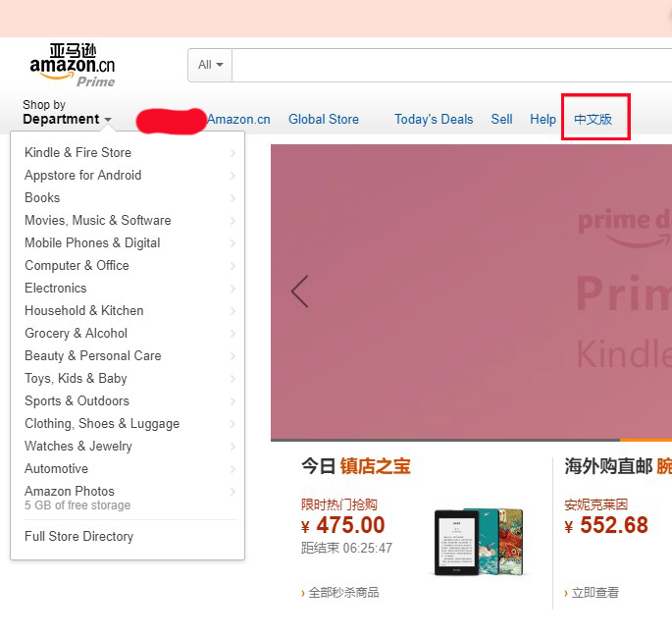This screenshot has height=637, width=672.
Task: Open the Sell page link
Action: pos(501,119)
